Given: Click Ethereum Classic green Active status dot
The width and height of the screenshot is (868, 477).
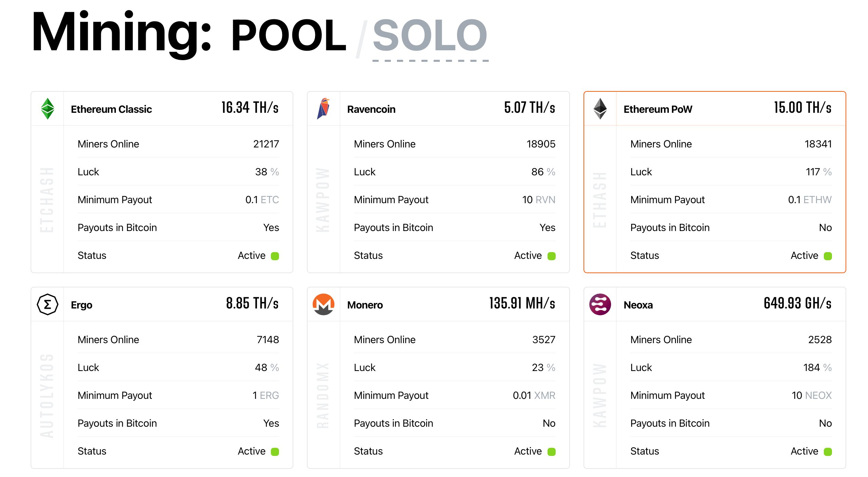Looking at the screenshot, I should tap(275, 256).
